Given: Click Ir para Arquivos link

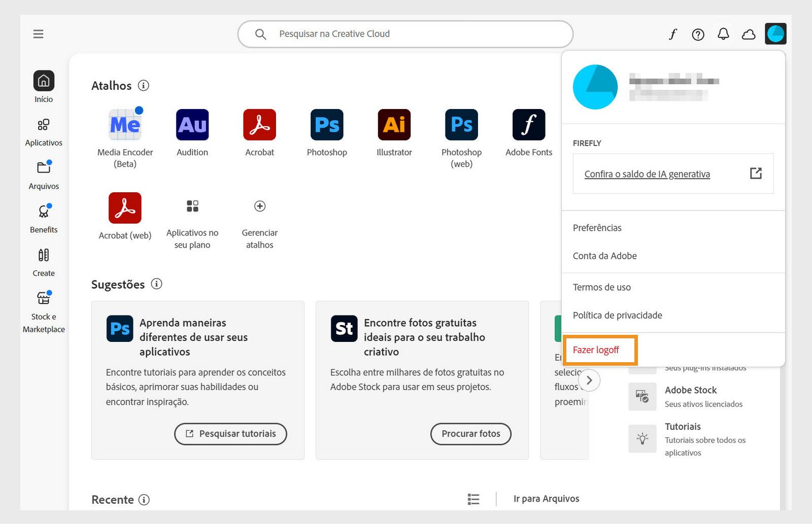Looking at the screenshot, I should (546, 499).
